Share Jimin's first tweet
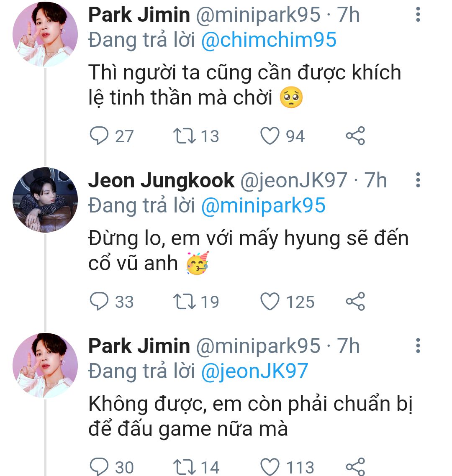 pos(355,136)
